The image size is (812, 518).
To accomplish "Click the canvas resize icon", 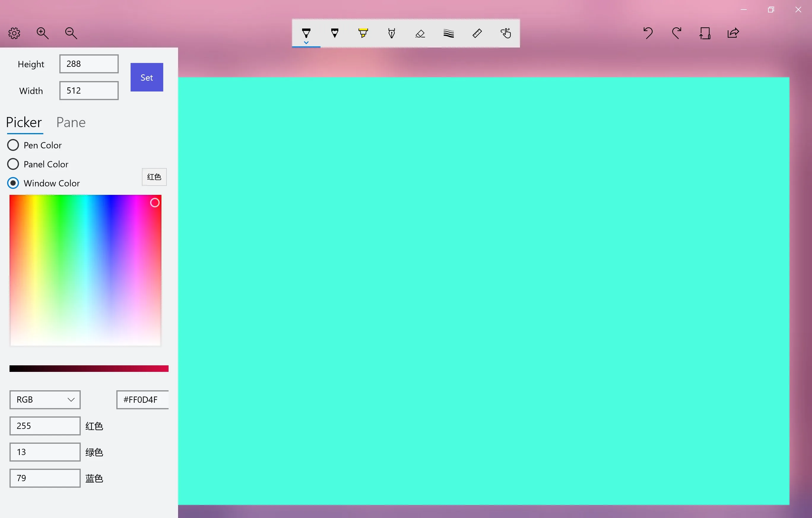I will coord(705,33).
